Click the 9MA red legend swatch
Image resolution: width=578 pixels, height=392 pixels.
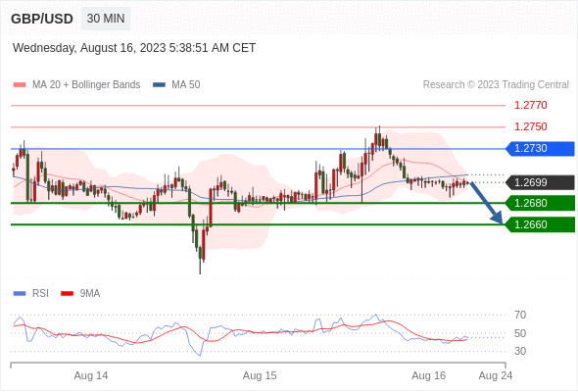coord(67,294)
